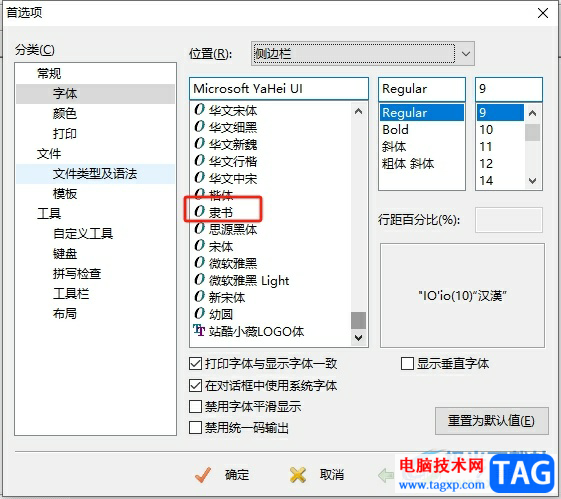Select 打印 category in tree
561x499 pixels.
point(65,133)
